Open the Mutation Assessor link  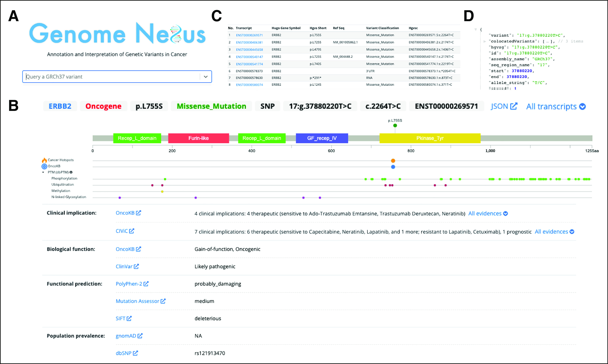point(138,301)
